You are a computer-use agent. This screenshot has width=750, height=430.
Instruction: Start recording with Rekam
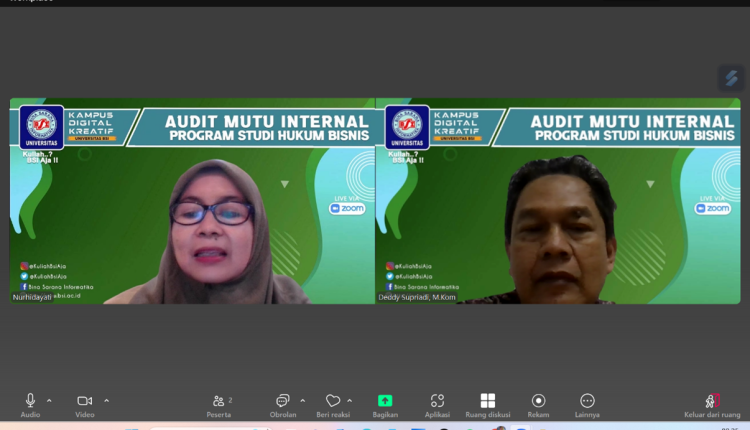tap(538, 405)
